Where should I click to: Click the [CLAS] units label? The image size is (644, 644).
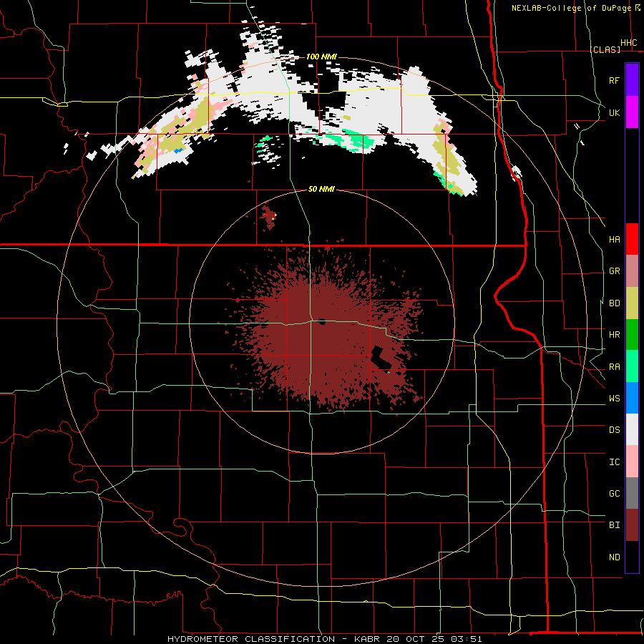(x=605, y=49)
